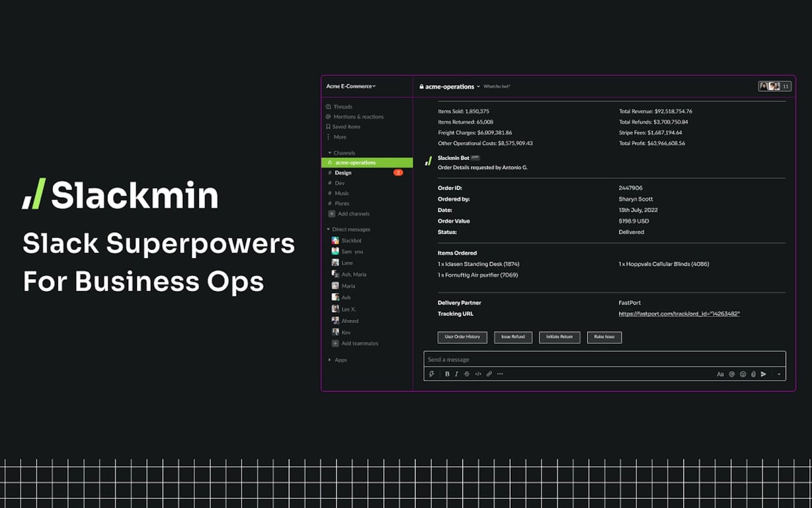
Task: Toggle bold formatting in the composer
Action: point(447,374)
